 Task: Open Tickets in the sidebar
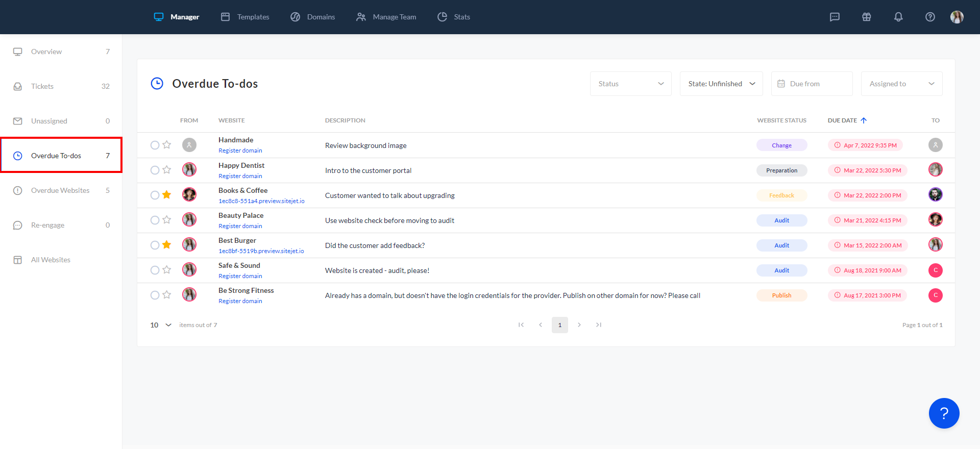pos(42,86)
